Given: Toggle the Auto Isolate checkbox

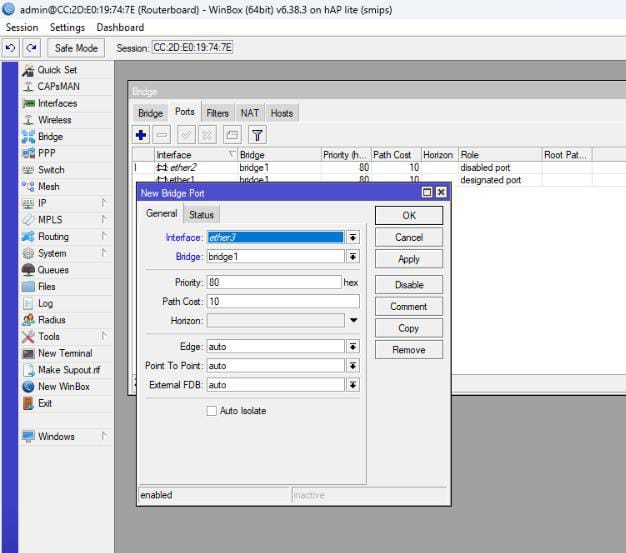Looking at the screenshot, I should (212, 411).
